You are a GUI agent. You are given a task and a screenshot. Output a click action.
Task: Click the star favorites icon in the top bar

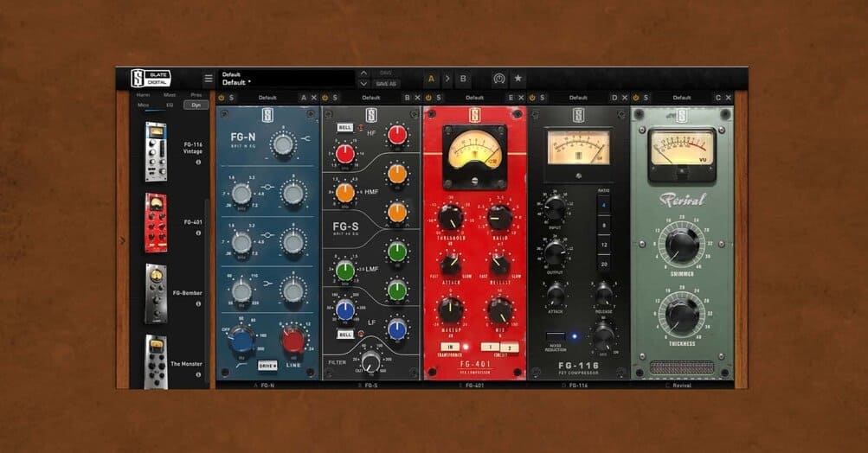(x=518, y=79)
